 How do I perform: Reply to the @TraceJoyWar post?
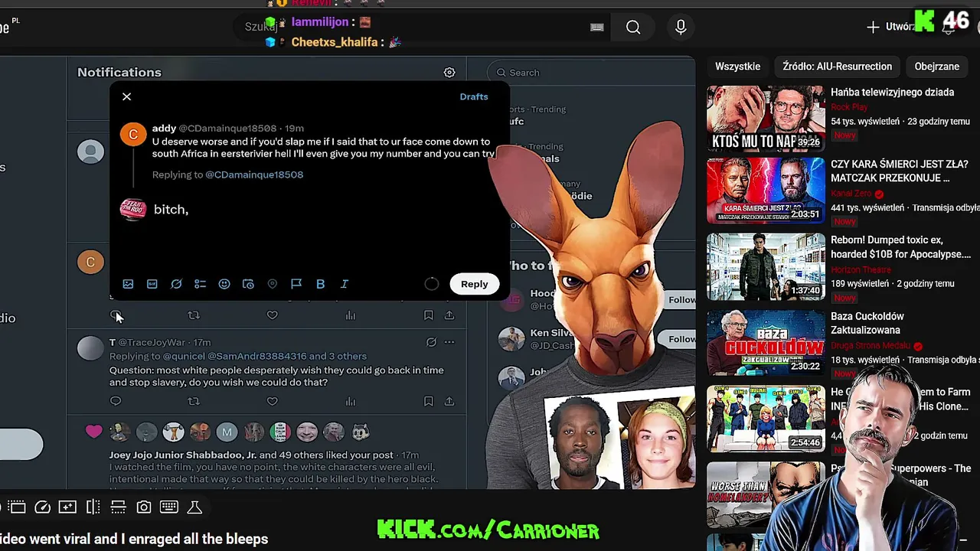[x=116, y=401]
